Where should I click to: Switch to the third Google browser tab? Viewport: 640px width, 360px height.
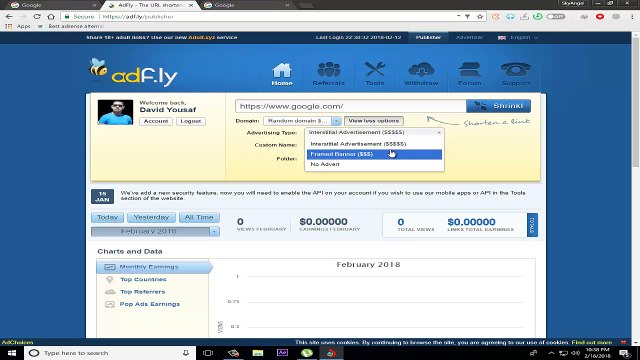click(x=246, y=5)
